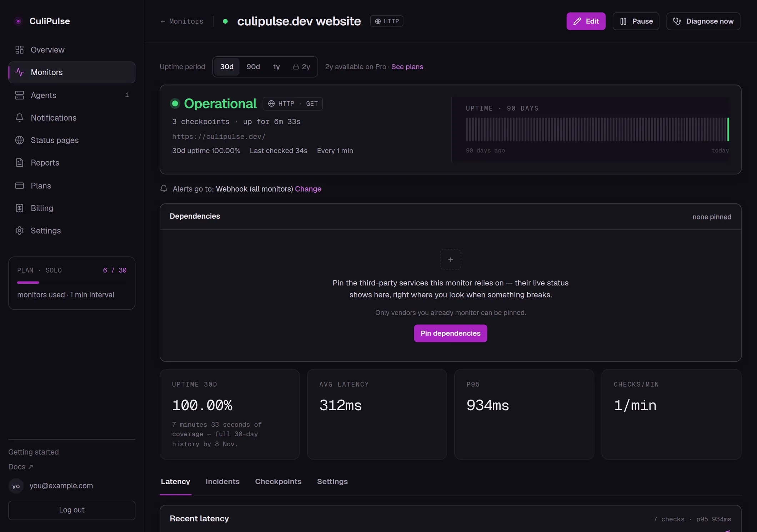
Task: Open the Docs external link
Action: [x=21, y=467]
